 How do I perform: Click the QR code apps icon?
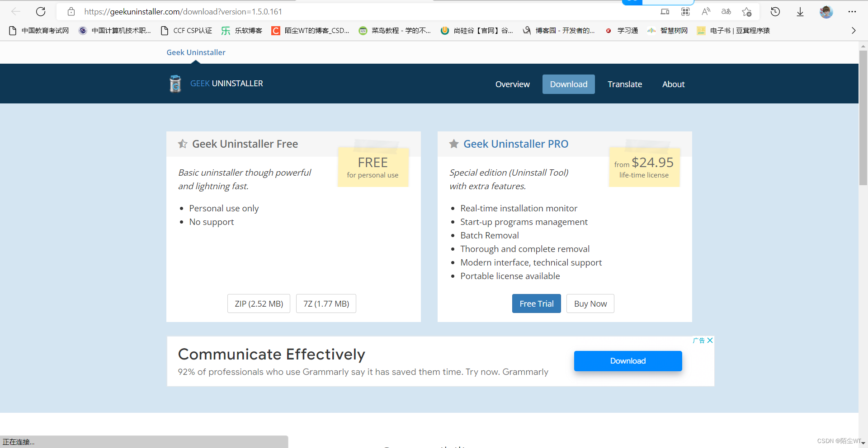pos(685,12)
